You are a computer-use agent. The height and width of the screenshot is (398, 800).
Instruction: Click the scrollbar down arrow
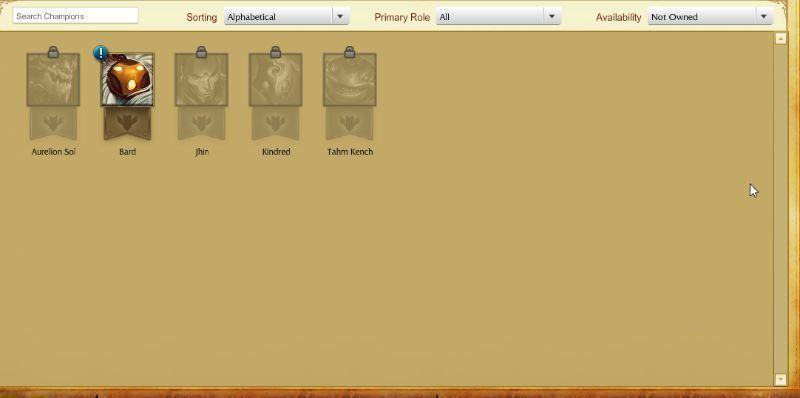point(780,379)
